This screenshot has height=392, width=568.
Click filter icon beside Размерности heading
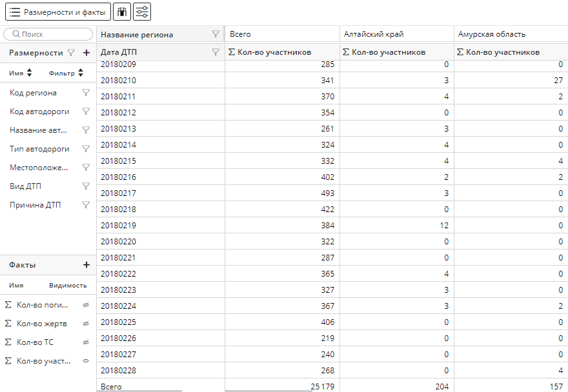[71, 53]
